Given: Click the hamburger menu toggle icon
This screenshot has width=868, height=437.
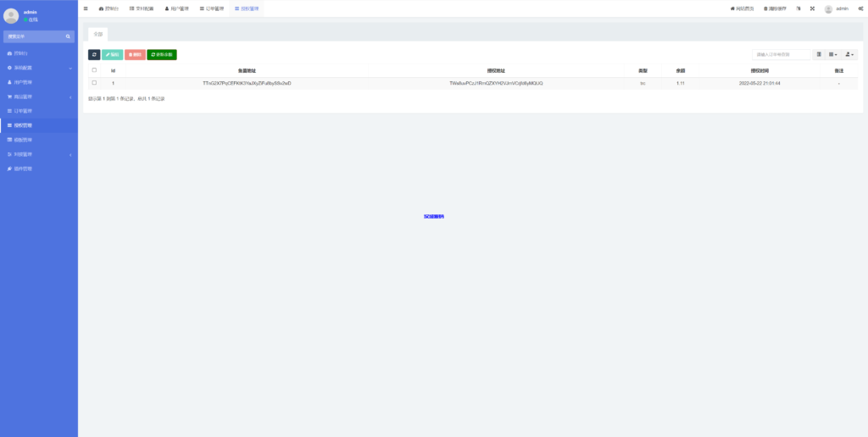Looking at the screenshot, I should tap(86, 8).
